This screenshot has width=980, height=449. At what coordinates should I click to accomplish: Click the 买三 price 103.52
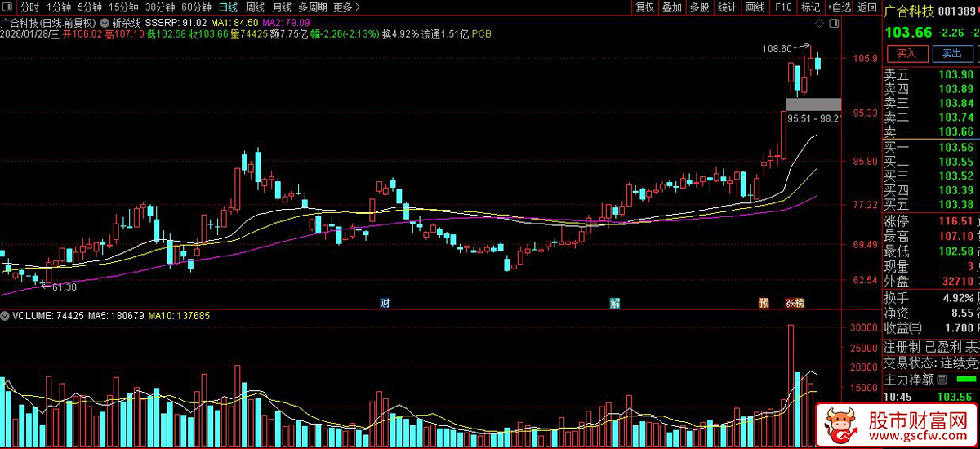[956, 176]
